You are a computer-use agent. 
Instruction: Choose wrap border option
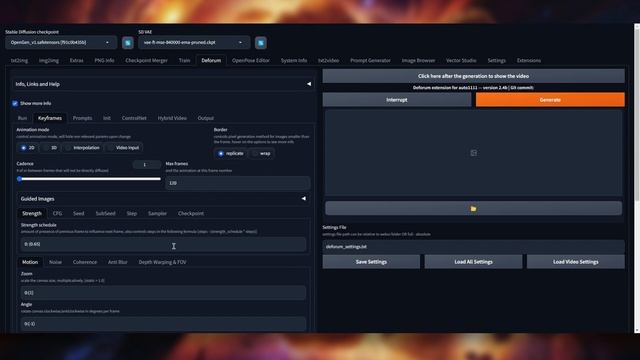coord(262,153)
